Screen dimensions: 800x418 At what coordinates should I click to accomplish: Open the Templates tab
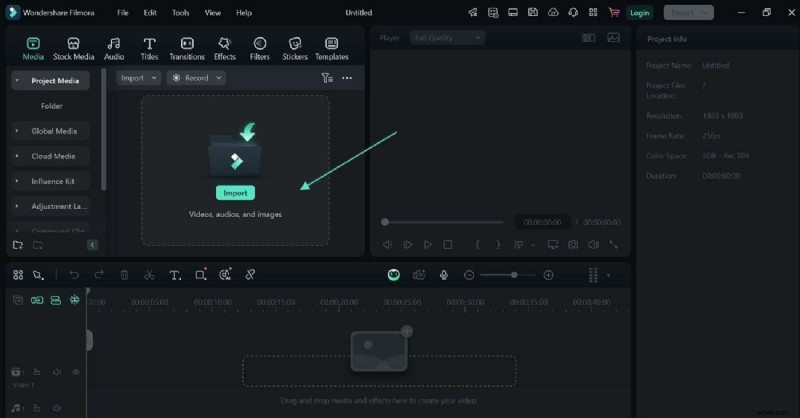332,49
